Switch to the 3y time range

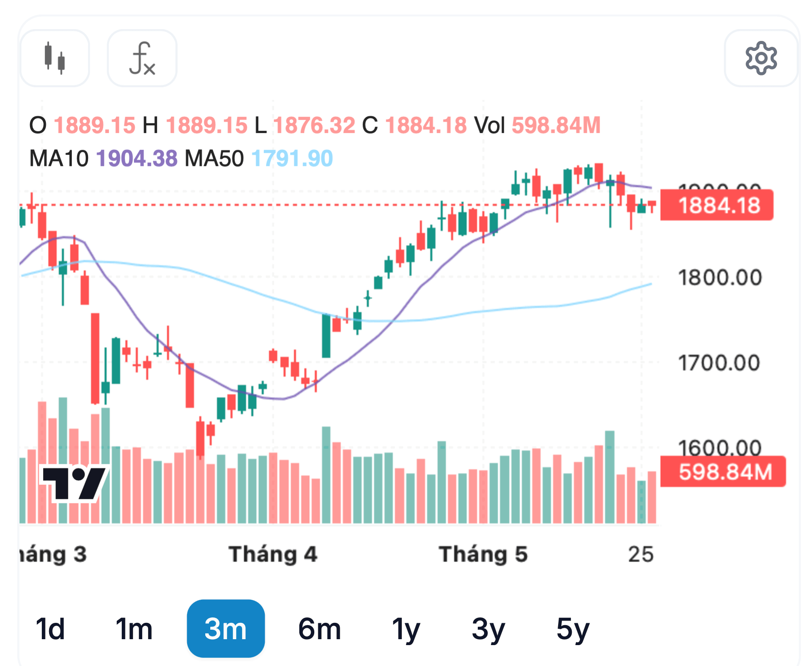(488, 629)
